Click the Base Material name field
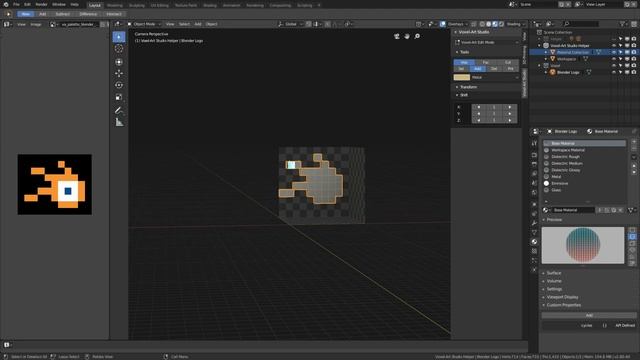This screenshot has width=640, height=360. (x=573, y=210)
